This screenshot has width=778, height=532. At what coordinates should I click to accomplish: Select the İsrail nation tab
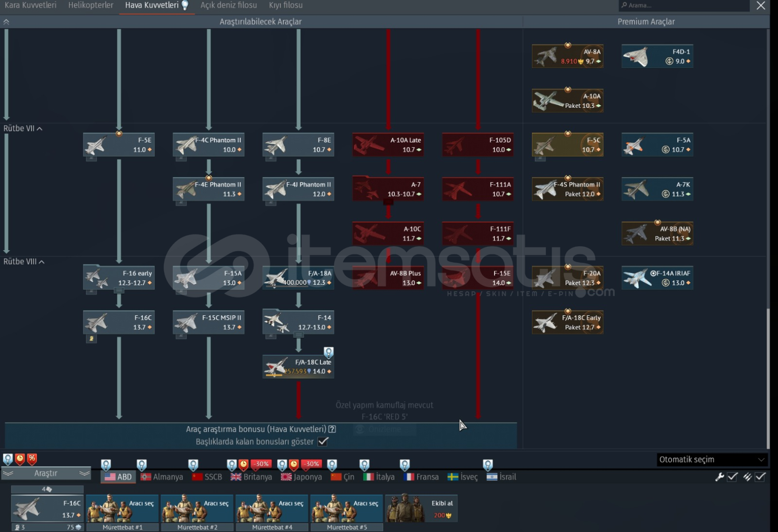501,477
